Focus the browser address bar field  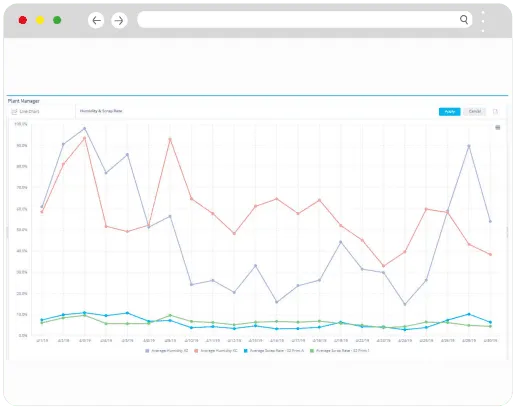305,20
